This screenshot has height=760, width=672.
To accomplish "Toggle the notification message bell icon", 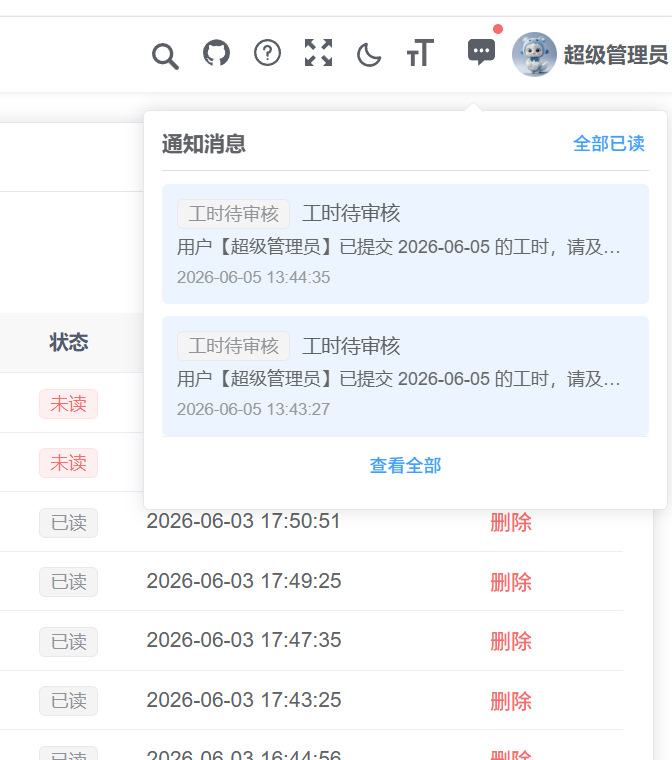I will coord(481,52).
